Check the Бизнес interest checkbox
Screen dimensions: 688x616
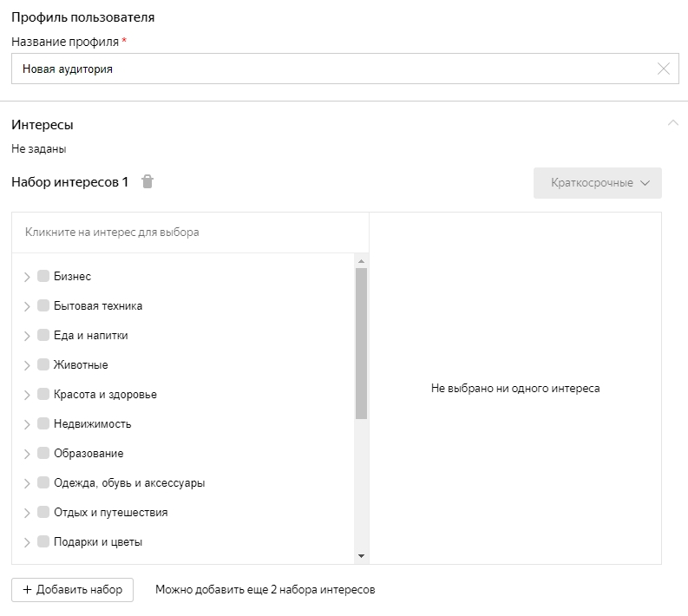point(43,276)
